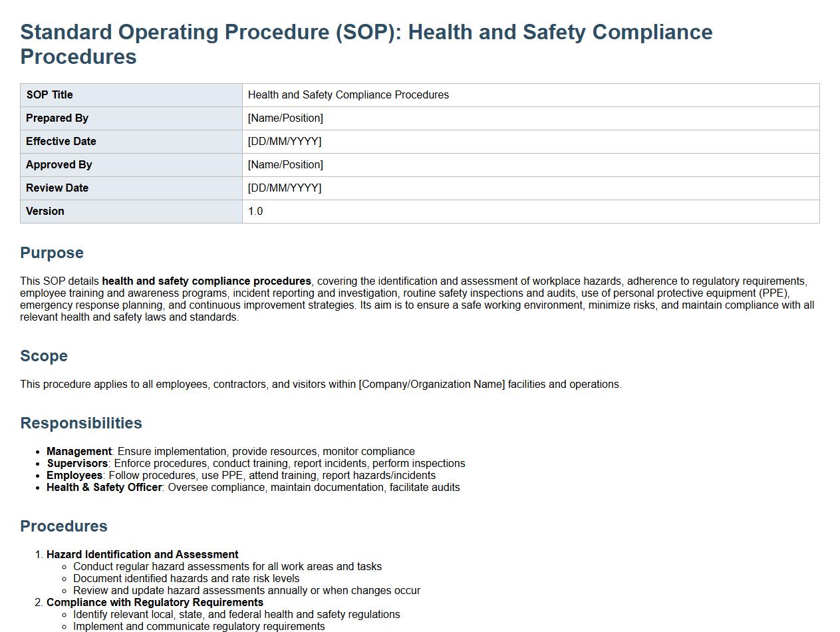Click the [Name/Position] placeholder beside Approved By
Viewport: 840px width, 632px height.
point(285,165)
